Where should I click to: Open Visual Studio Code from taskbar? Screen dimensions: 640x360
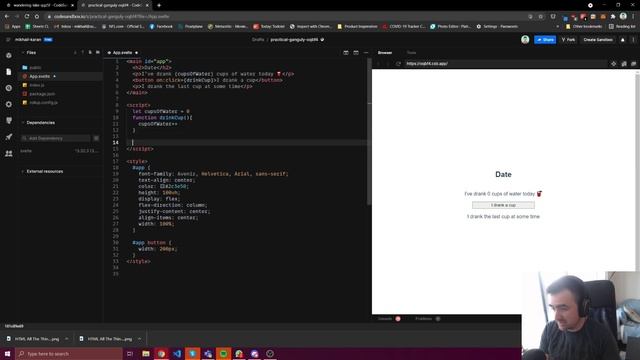[x=177, y=353]
